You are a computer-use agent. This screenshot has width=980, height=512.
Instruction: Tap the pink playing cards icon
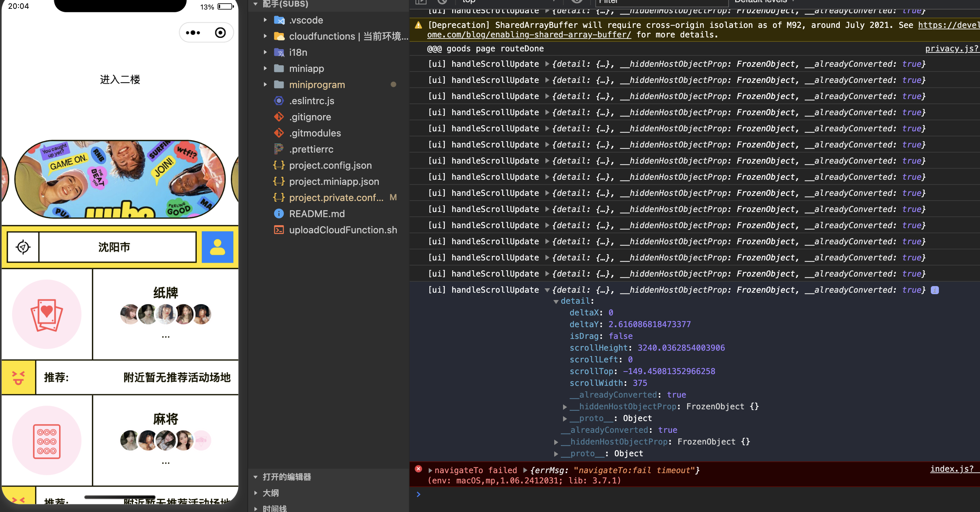tap(47, 314)
